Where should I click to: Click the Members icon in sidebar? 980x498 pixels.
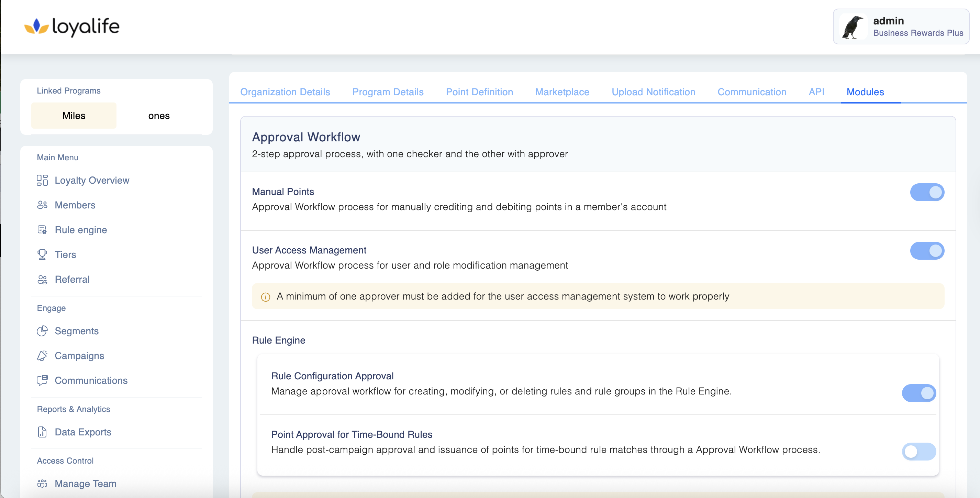click(x=42, y=205)
